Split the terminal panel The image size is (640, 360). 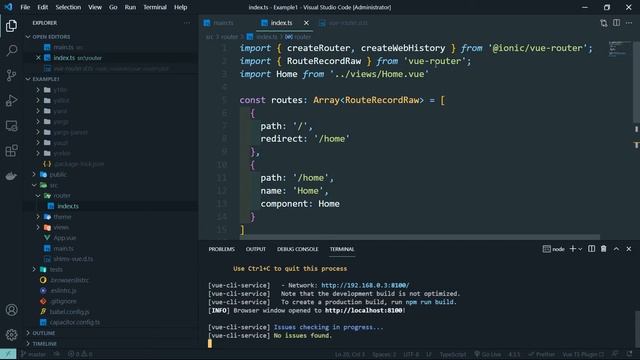(591, 249)
